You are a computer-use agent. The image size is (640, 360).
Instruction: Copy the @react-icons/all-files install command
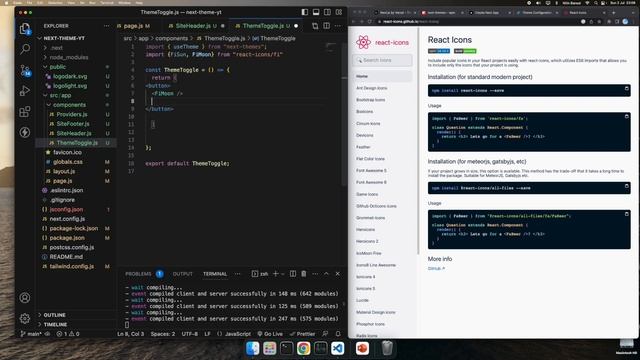click(627, 186)
